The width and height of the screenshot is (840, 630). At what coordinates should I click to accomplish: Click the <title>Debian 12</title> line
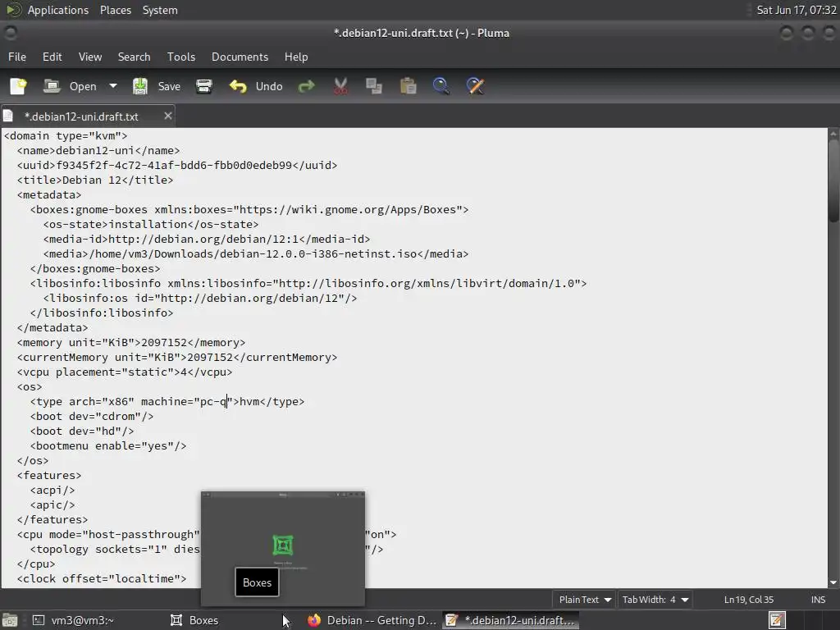(95, 180)
